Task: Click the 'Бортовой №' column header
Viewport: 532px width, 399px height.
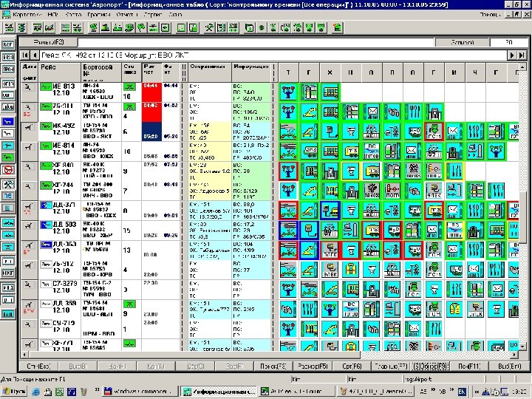Action: (101, 72)
